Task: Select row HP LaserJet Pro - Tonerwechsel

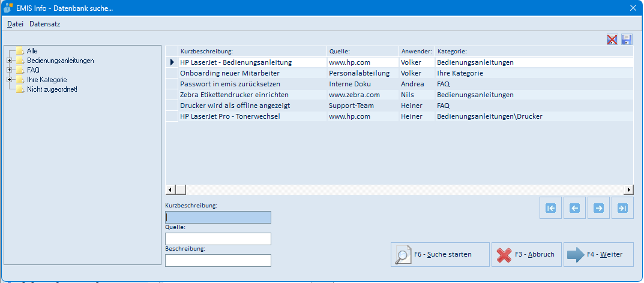Action: (x=399, y=116)
